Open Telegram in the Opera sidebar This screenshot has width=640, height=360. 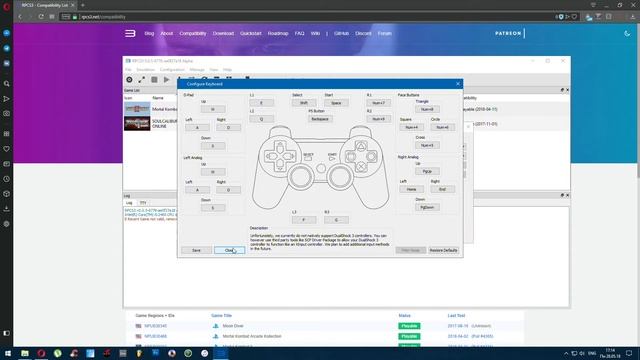7,48
